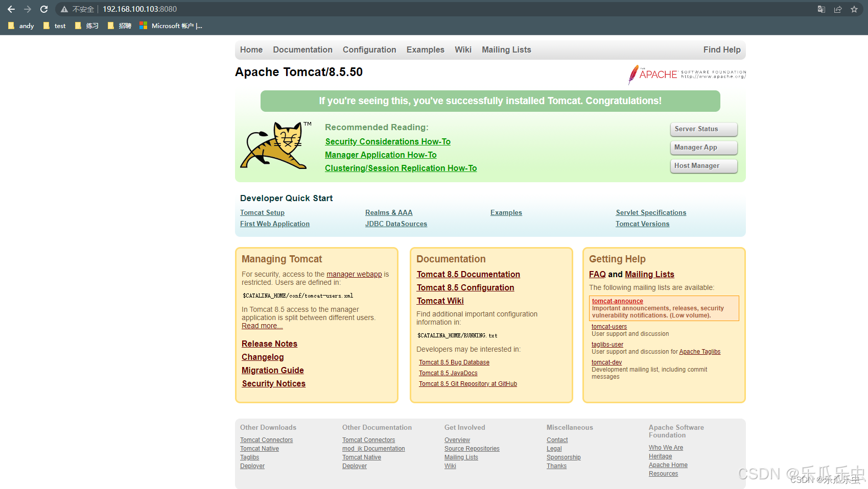The image size is (868, 489).
Task: Open Examples link under Developer Quick Start
Action: click(506, 212)
